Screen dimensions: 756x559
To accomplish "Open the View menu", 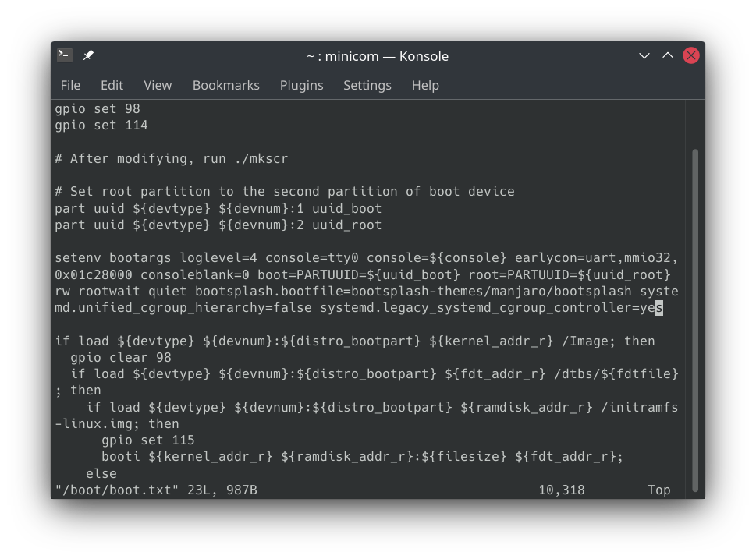I will [x=158, y=85].
